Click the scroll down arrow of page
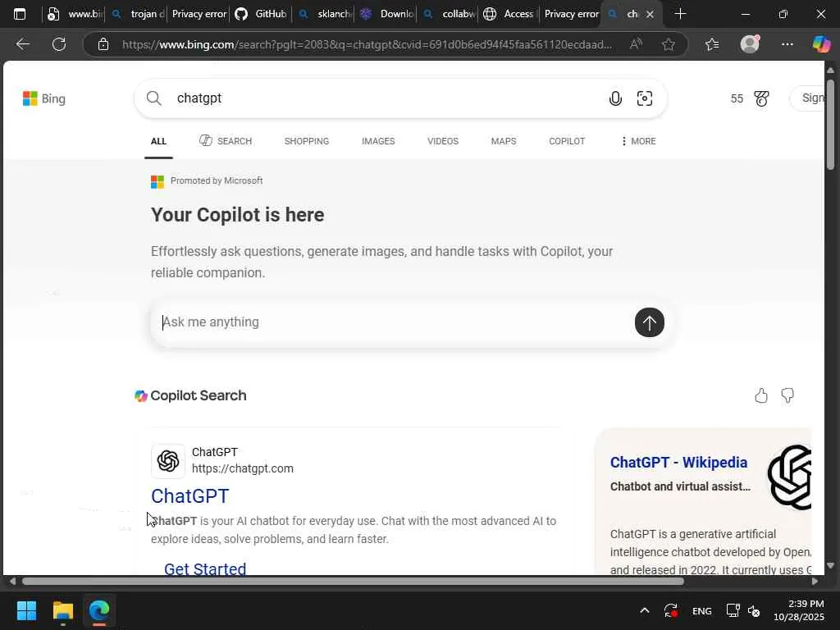 tap(830, 566)
